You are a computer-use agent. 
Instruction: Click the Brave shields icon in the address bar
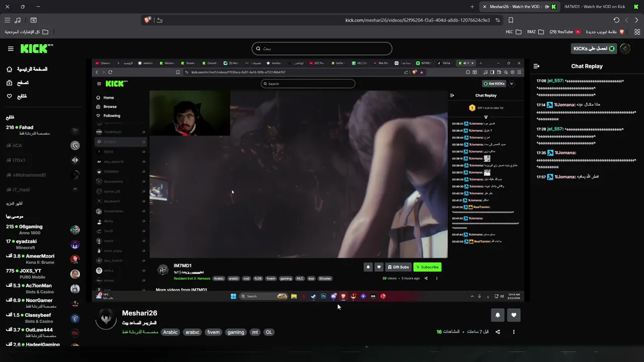(x=147, y=20)
